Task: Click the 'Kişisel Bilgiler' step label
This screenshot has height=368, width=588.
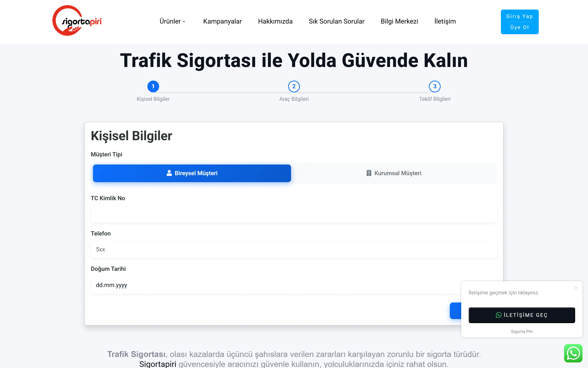Action: (x=153, y=99)
